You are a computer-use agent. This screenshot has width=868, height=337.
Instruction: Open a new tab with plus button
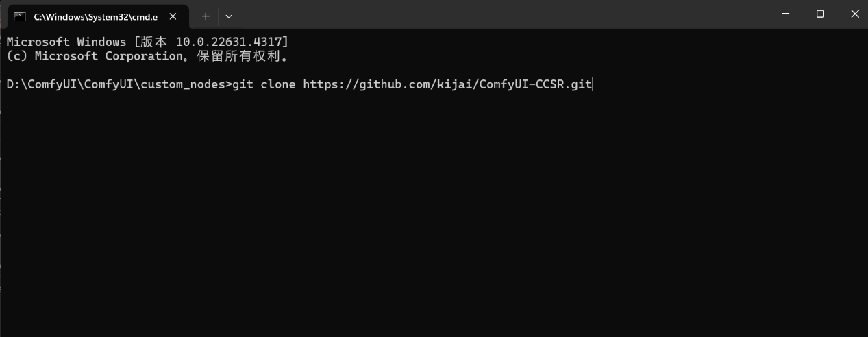click(x=205, y=16)
